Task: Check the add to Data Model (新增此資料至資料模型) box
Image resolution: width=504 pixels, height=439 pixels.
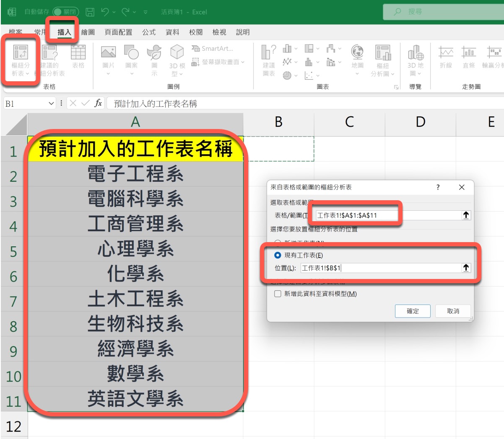Action: [x=278, y=294]
